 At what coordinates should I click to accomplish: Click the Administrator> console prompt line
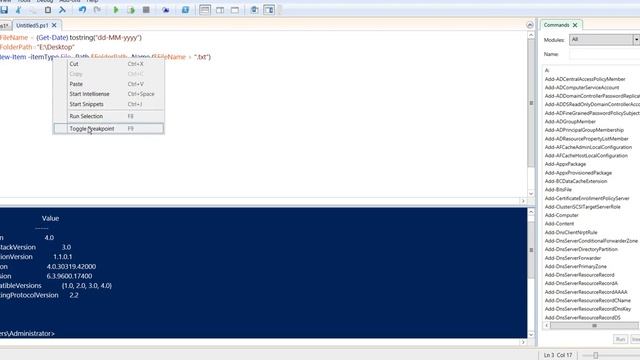(x=27, y=333)
